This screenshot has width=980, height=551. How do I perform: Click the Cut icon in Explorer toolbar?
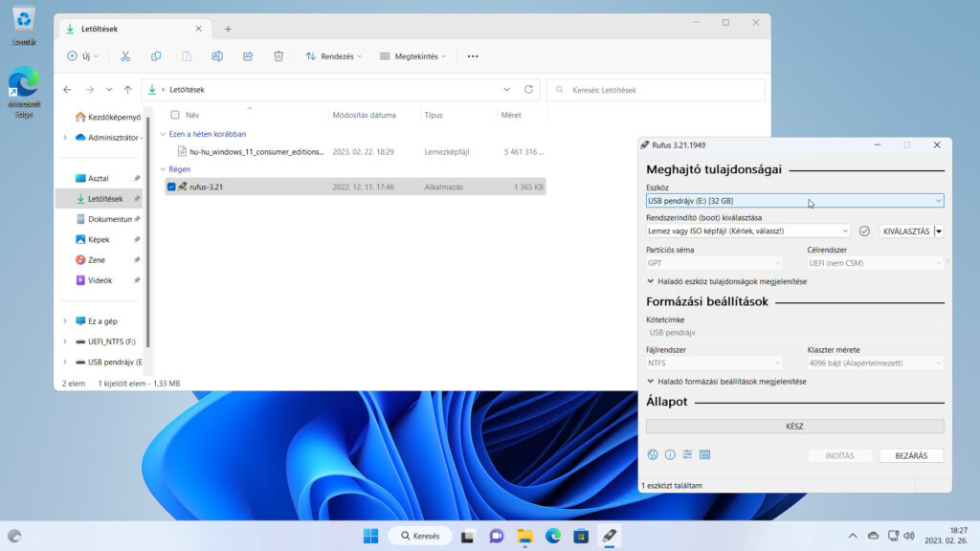(125, 56)
